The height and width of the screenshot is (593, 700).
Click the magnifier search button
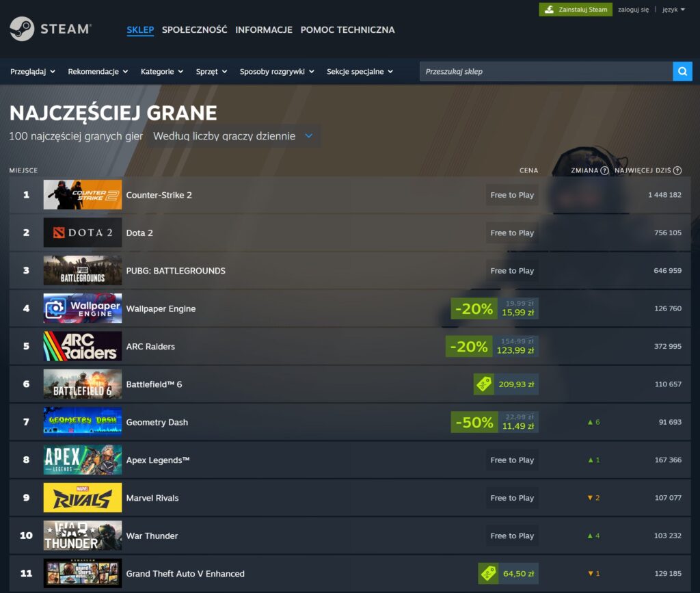682,71
